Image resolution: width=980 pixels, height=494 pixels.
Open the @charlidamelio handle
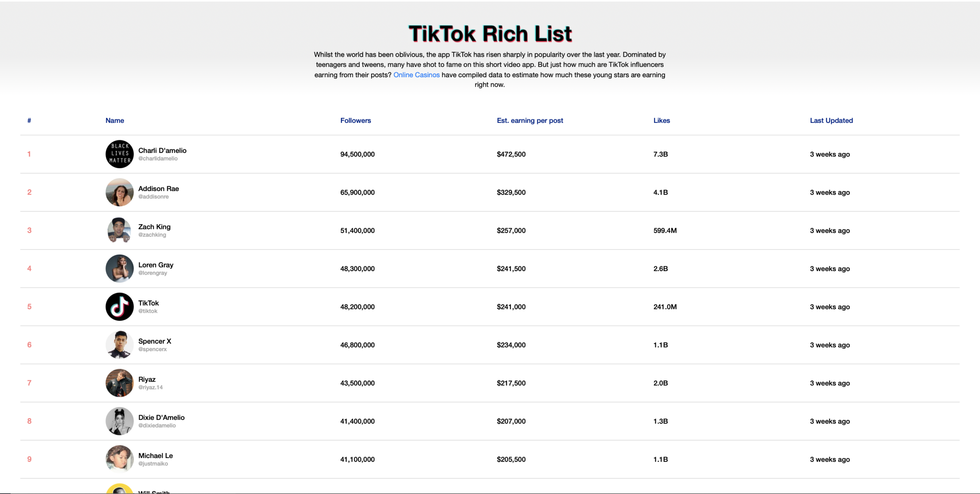(158, 159)
